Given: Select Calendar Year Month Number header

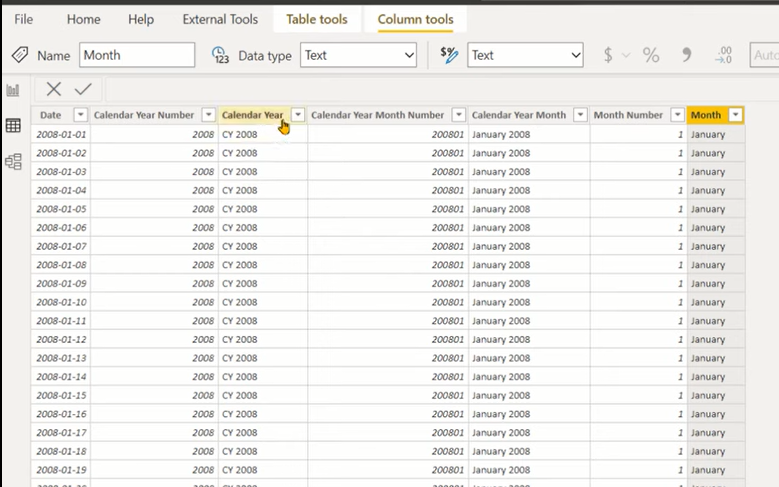Looking at the screenshot, I should pyautogui.click(x=378, y=115).
